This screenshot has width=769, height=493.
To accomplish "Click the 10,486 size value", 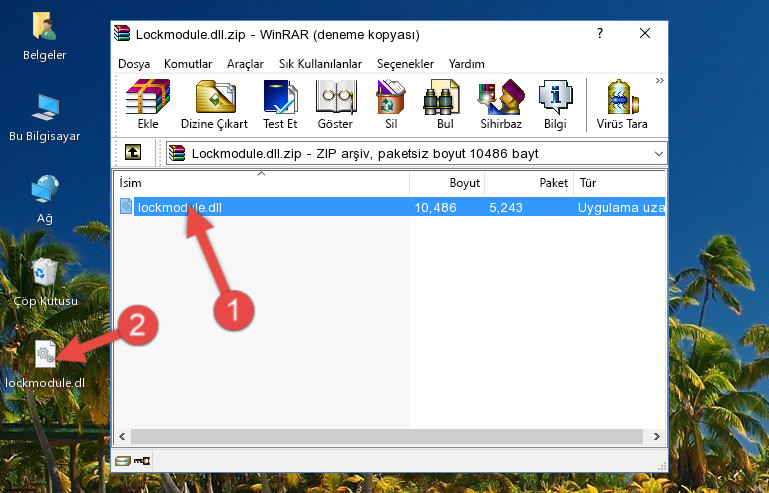I will click(x=436, y=208).
